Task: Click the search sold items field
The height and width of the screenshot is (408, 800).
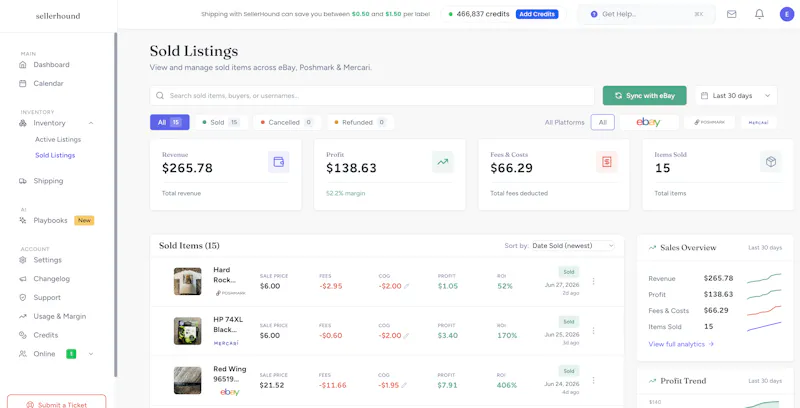Action: click(372, 95)
